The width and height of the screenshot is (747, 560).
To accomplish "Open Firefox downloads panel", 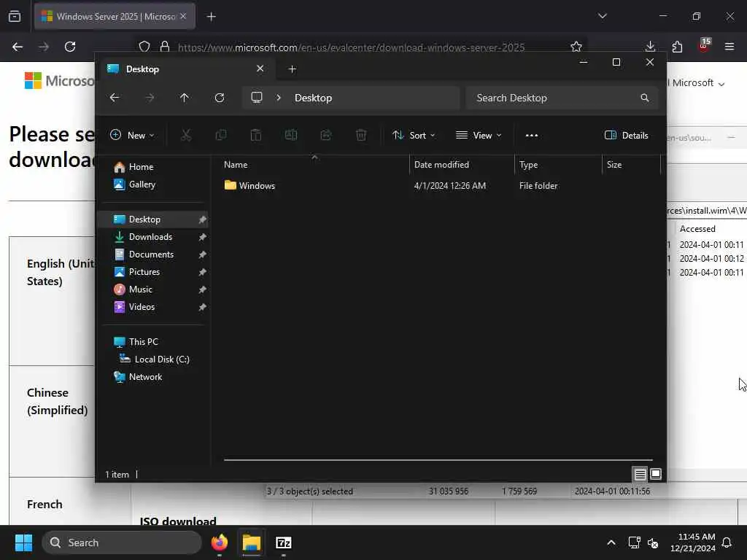I will [650, 47].
